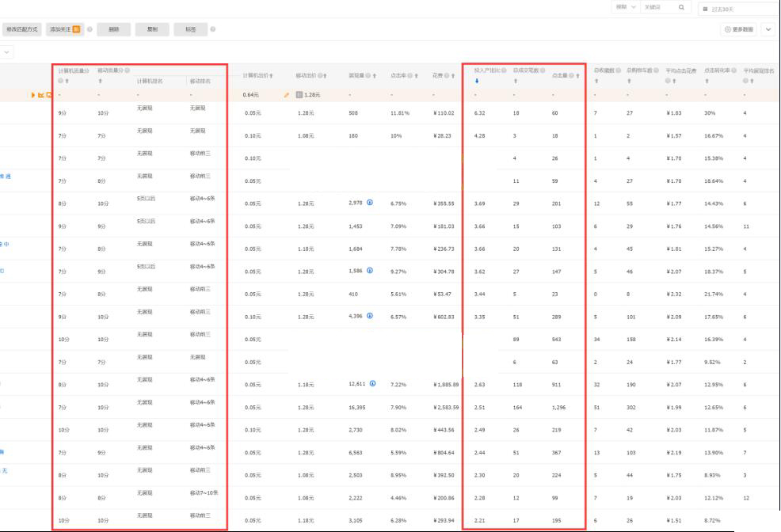Select the 6,563 impressions cell

355,453
